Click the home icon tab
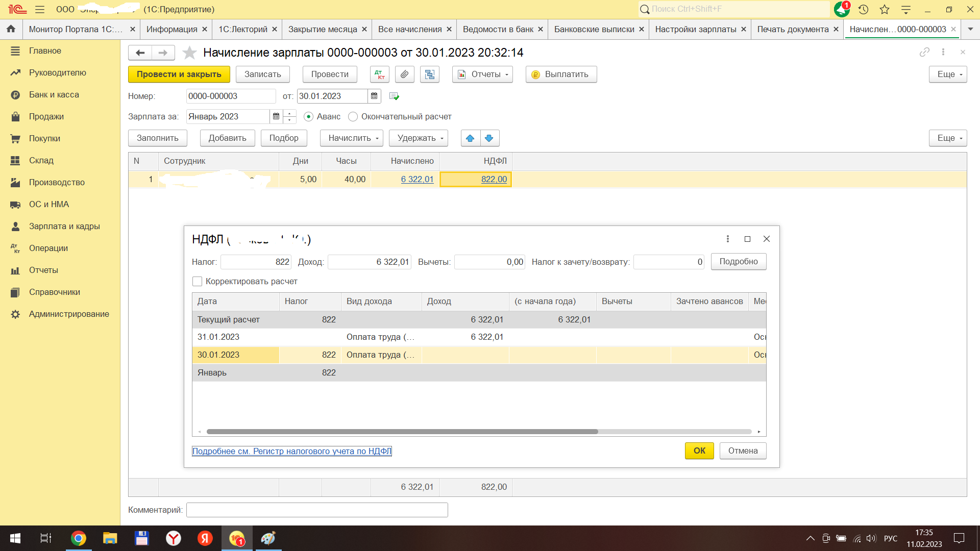 (11, 29)
